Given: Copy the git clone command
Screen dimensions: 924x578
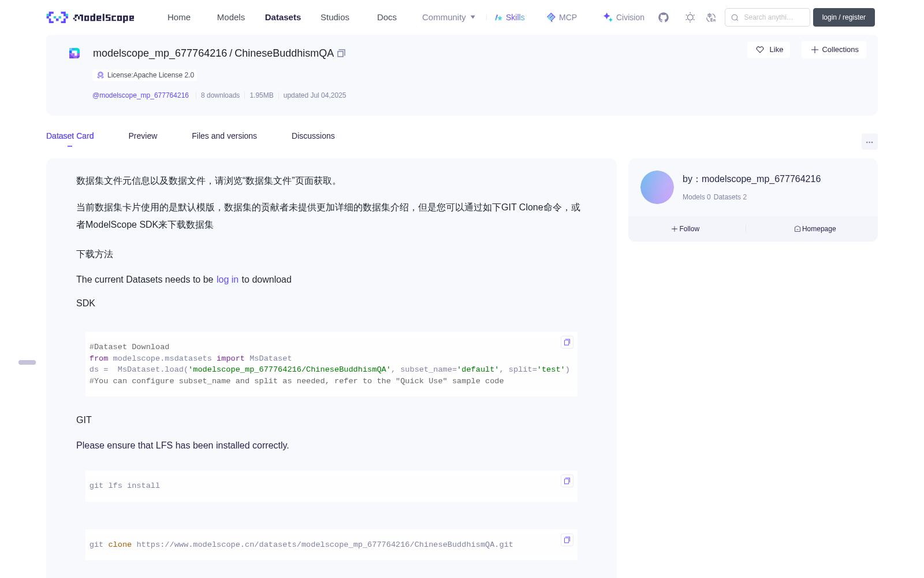Looking at the screenshot, I should click(x=567, y=540).
